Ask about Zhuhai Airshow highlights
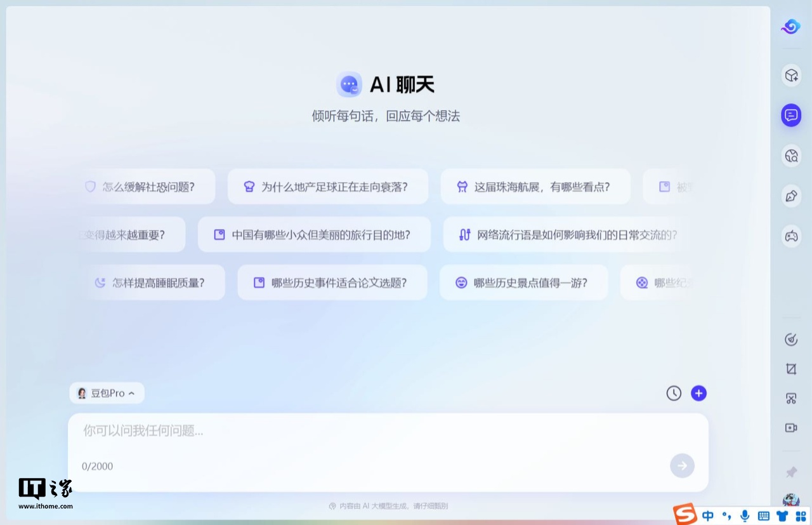Viewport: 812px width, 525px height. 535,187
